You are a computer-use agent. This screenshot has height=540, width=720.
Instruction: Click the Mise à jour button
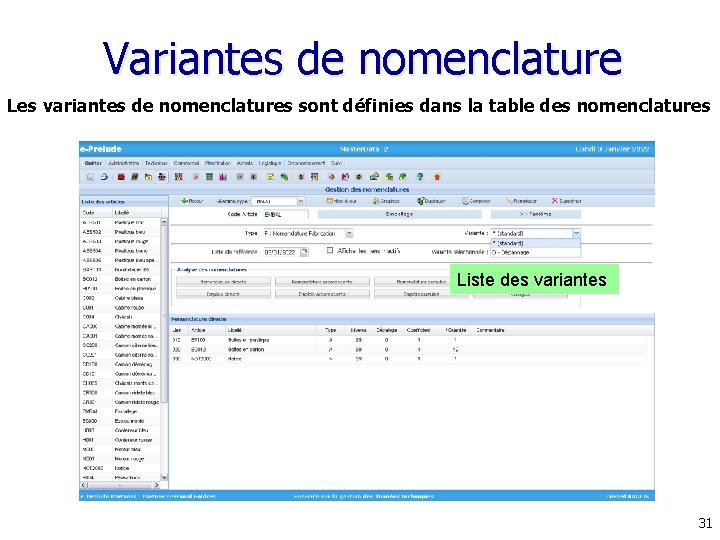(341, 201)
